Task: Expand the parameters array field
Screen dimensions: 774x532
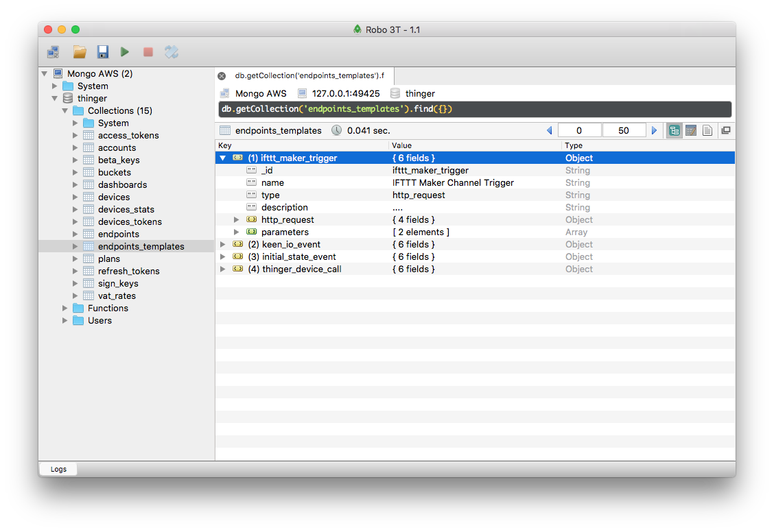Action: tap(236, 232)
